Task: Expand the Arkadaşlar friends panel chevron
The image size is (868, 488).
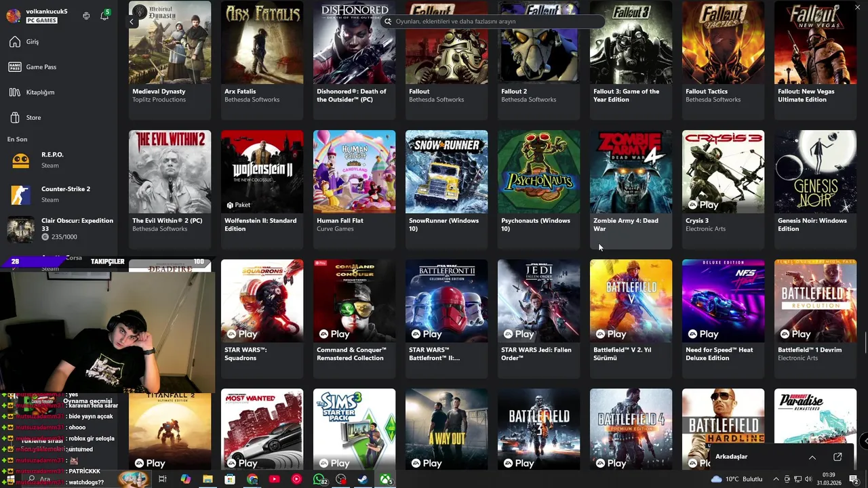Action: [x=812, y=457]
